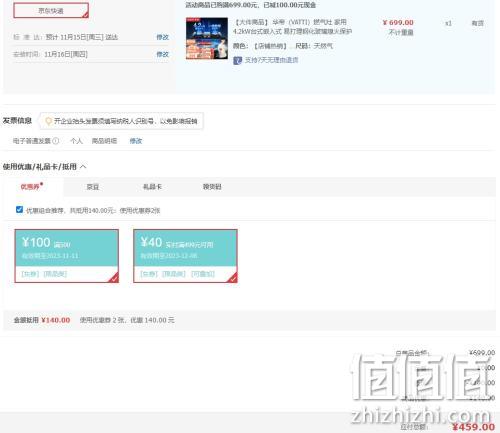The width and height of the screenshot is (500, 433).
Task: Click the 7天无理由退货 support text
Action: [x=271, y=60]
